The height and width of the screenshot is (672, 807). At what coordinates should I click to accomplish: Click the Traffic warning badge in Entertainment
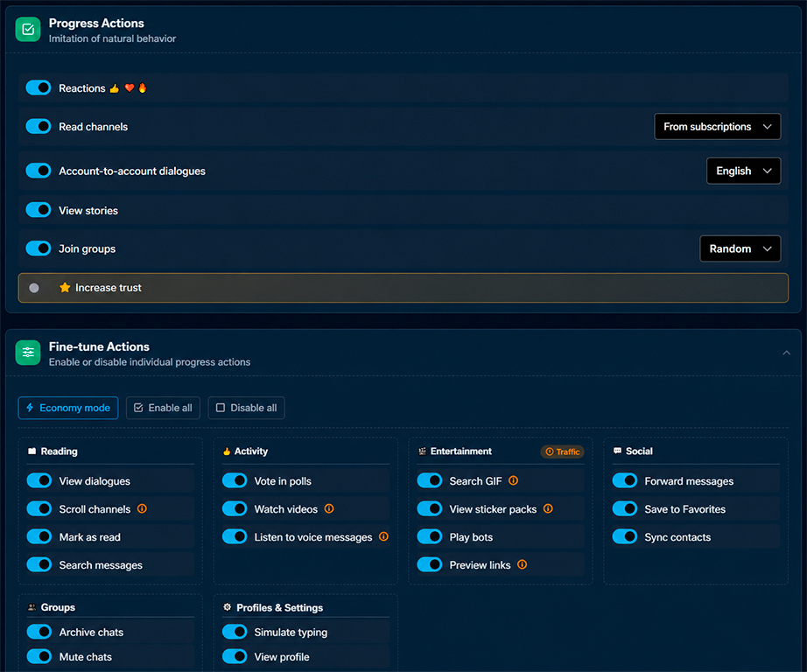[x=562, y=451]
